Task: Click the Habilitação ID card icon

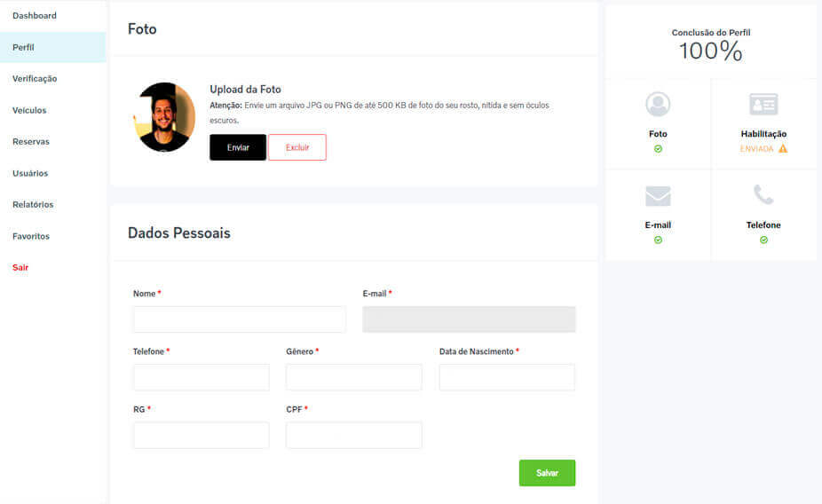Action: [763, 105]
